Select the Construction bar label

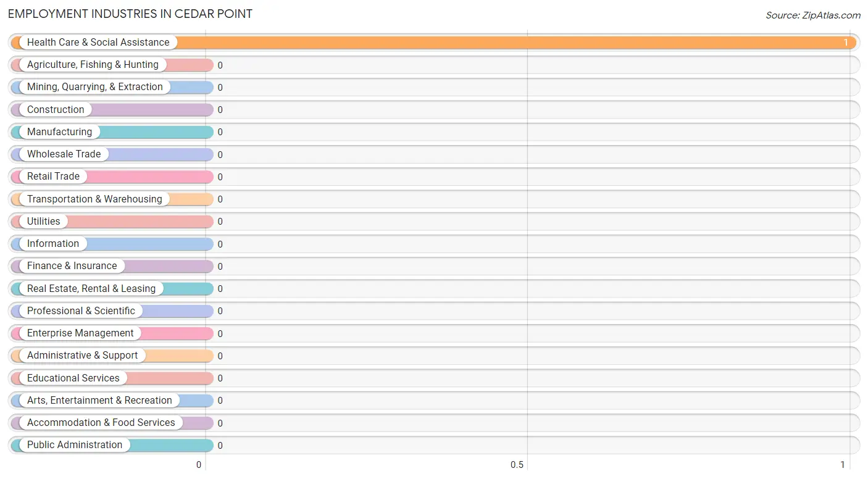(x=56, y=110)
